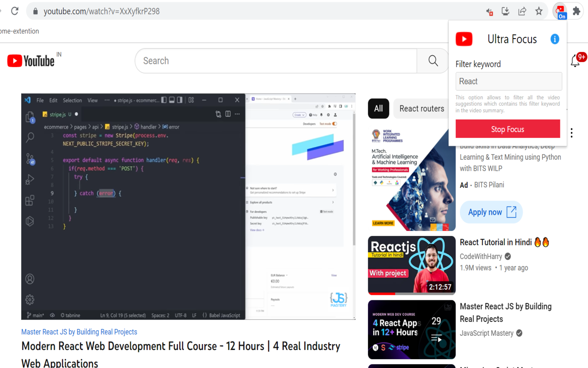Reload the page

coord(15,11)
